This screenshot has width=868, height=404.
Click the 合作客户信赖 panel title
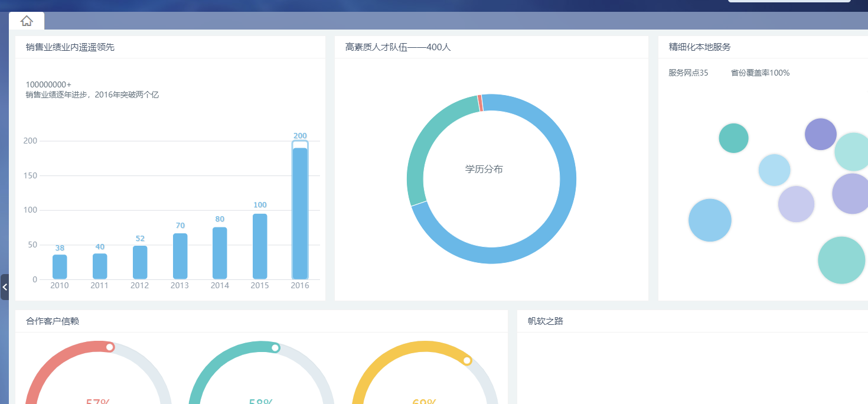click(x=53, y=321)
